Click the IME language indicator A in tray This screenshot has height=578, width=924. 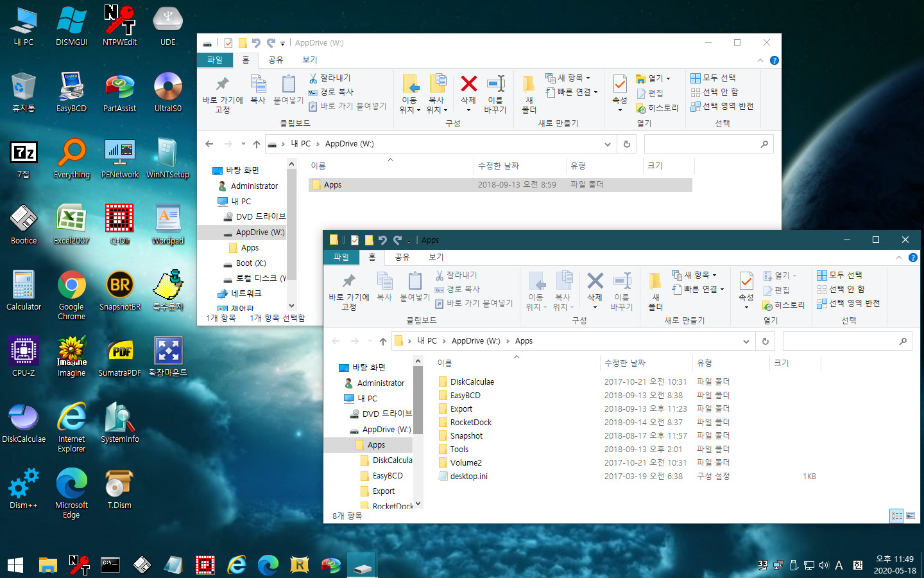[839, 565]
